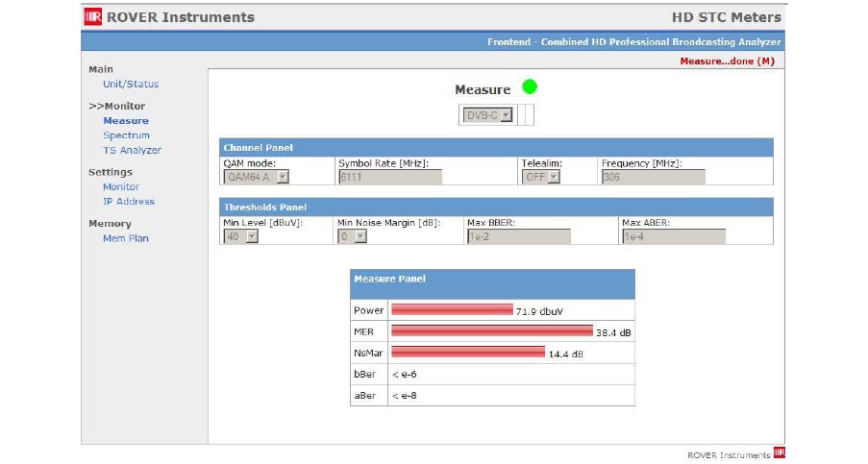Screen dimensions: 868x464
Task: Click the ROVER Instruments logo icon at top left
Action: tap(92, 16)
